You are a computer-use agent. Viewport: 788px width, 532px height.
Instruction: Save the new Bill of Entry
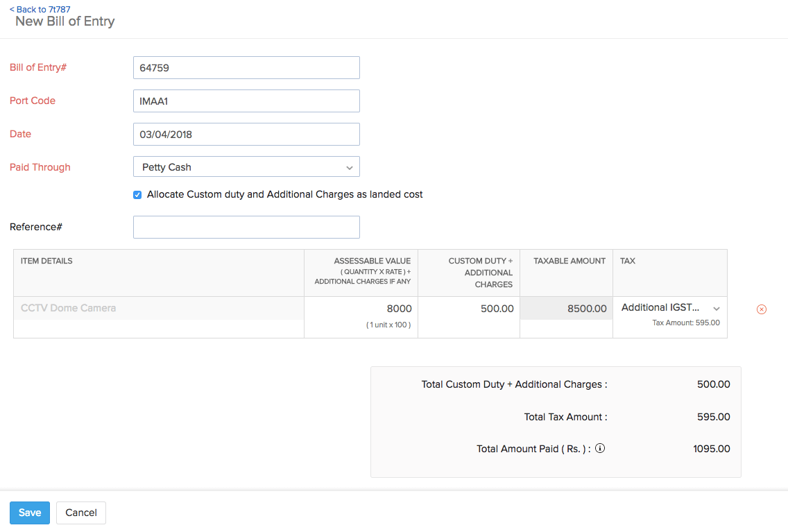[29, 513]
